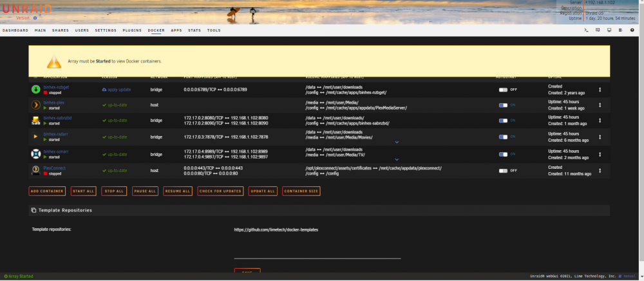Open the Stats menu
The width and height of the screenshot is (644, 281).
click(x=194, y=30)
